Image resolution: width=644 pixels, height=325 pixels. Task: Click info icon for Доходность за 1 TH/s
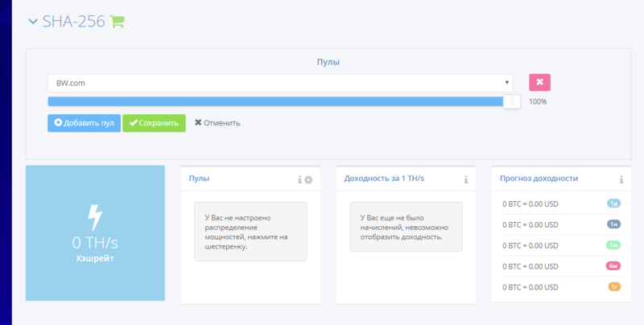coord(466,179)
